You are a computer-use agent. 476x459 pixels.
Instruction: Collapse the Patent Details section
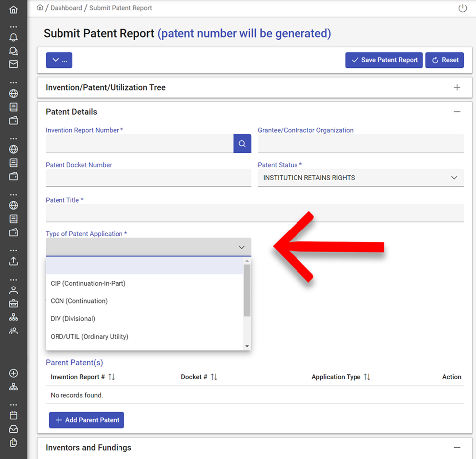click(457, 111)
